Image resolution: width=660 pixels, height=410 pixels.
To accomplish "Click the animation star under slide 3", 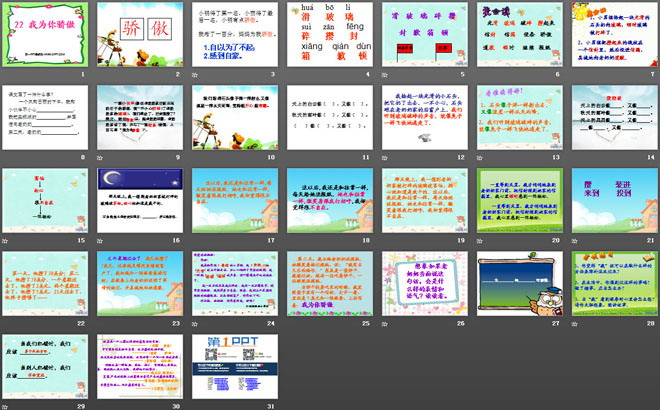I will click(195, 75).
